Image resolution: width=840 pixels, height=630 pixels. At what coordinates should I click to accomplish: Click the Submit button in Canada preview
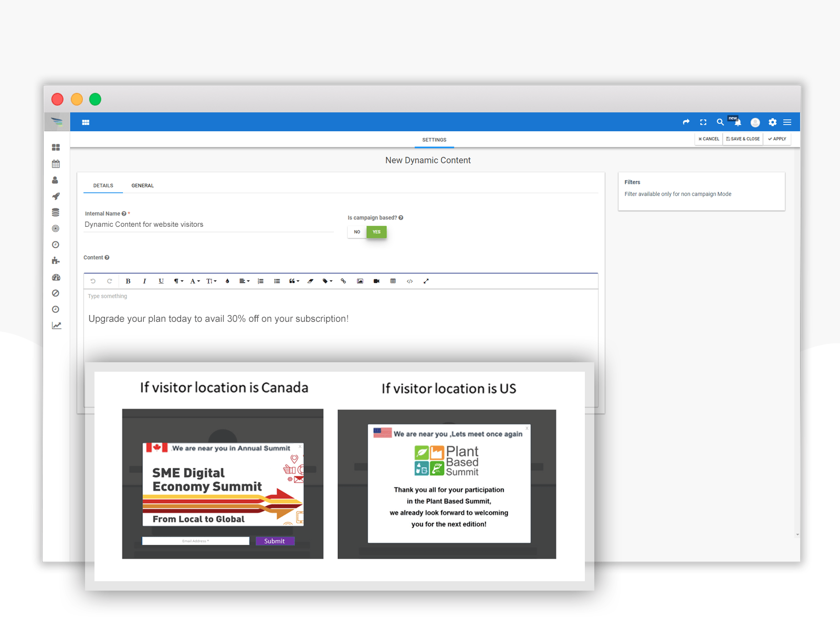point(275,541)
